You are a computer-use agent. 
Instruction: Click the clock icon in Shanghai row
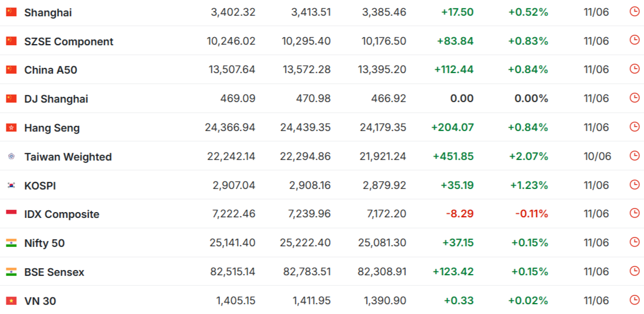[634, 12]
